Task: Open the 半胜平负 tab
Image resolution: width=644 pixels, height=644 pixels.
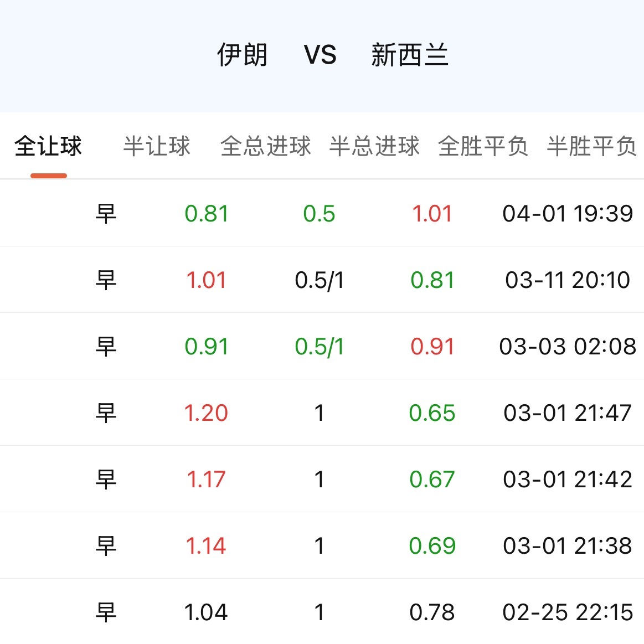Action: [x=592, y=146]
